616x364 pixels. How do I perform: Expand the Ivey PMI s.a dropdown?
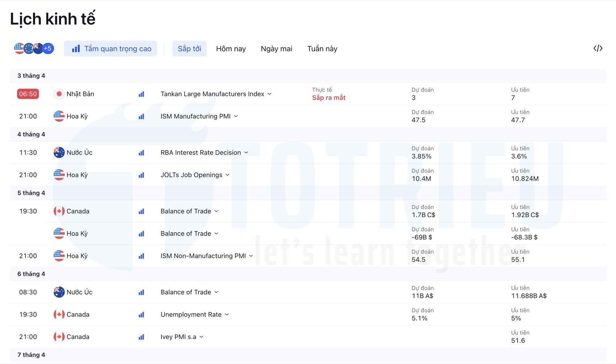(x=201, y=337)
